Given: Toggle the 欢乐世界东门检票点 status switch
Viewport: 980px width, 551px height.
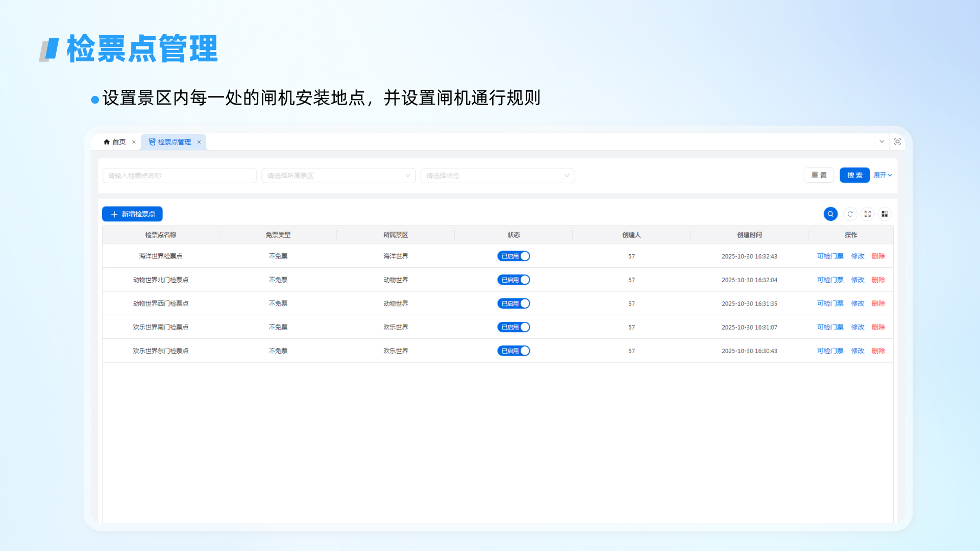Looking at the screenshot, I should pos(513,351).
